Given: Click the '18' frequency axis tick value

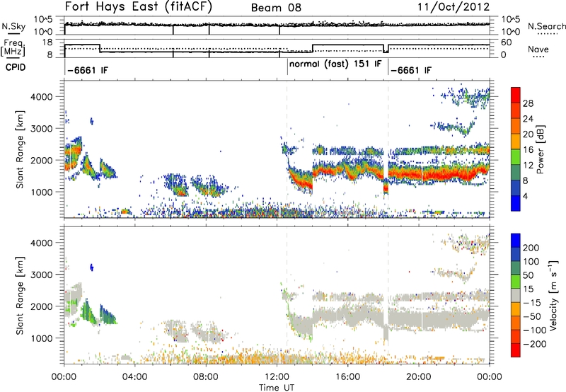Looking at the screenshot, I should click(47, 42).
